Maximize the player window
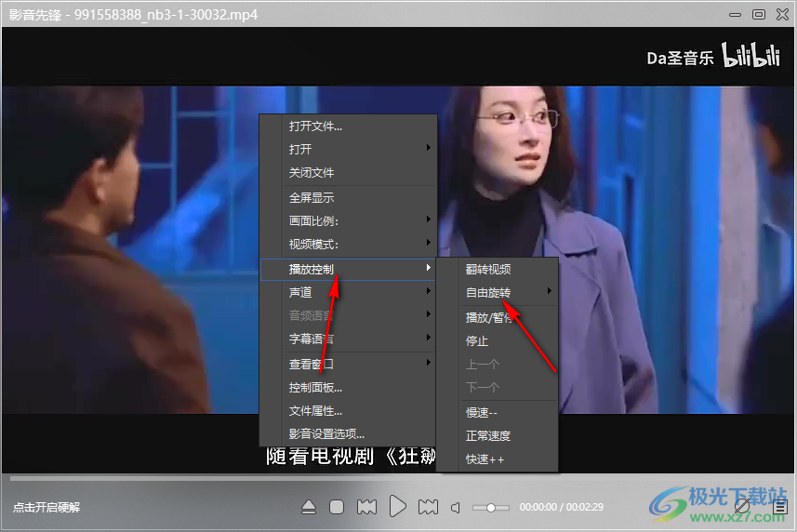This screenshot has height=532, width=797. 759,14
